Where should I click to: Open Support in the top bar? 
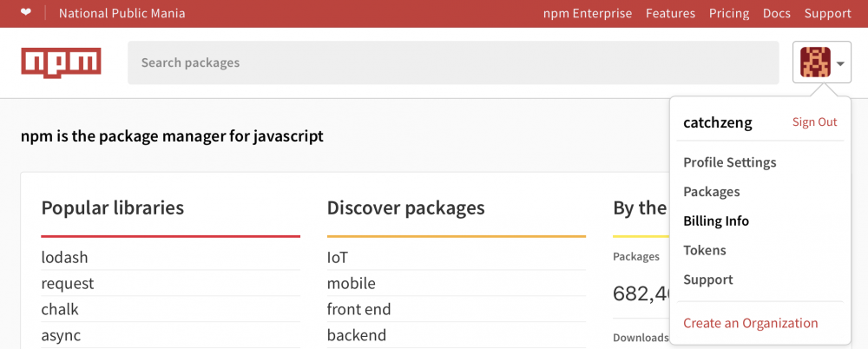[827, 13]
